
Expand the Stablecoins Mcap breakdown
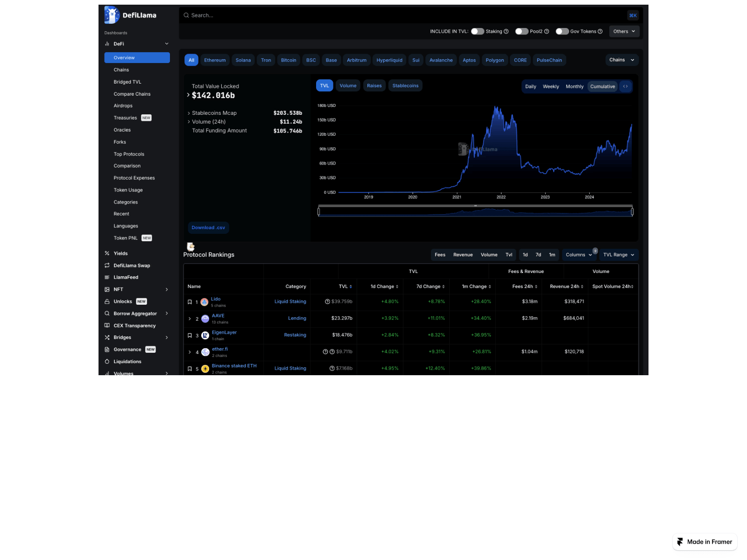(x=189, y=113)
